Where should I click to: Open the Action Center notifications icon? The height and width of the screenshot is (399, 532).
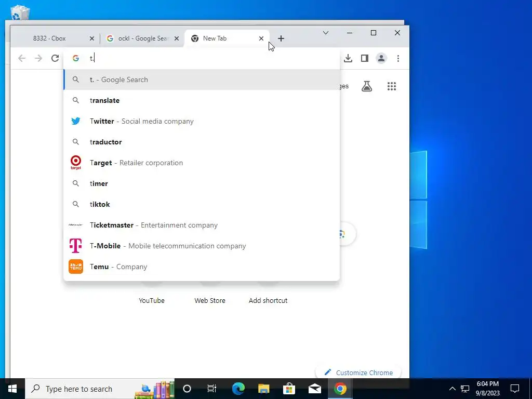coord(515,389)
